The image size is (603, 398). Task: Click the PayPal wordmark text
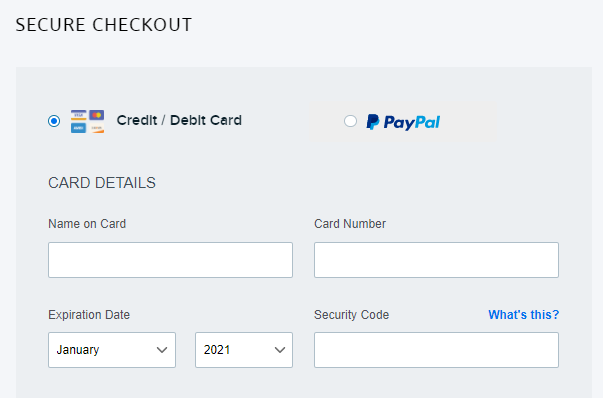[411, 123]
